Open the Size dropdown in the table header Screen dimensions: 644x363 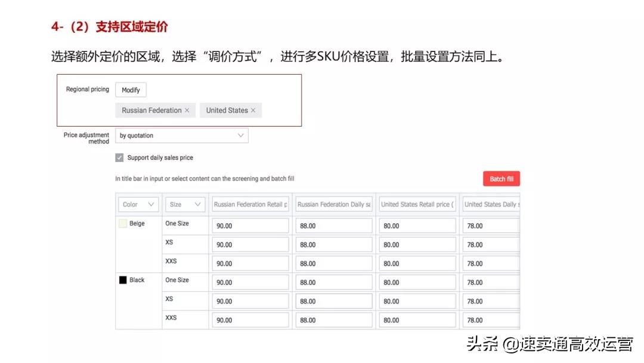pyautogui.click(x=185, y=204)
